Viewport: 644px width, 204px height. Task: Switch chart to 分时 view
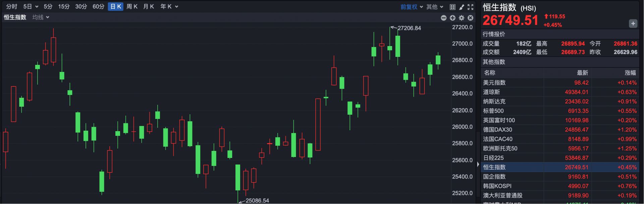pos(11,7)
